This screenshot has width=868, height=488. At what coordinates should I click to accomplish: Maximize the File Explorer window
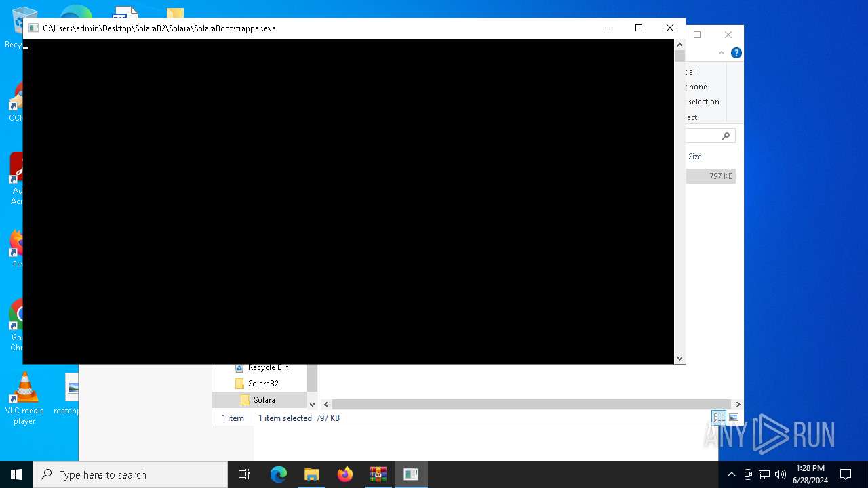pyautogui.click(x=697, y=35)
